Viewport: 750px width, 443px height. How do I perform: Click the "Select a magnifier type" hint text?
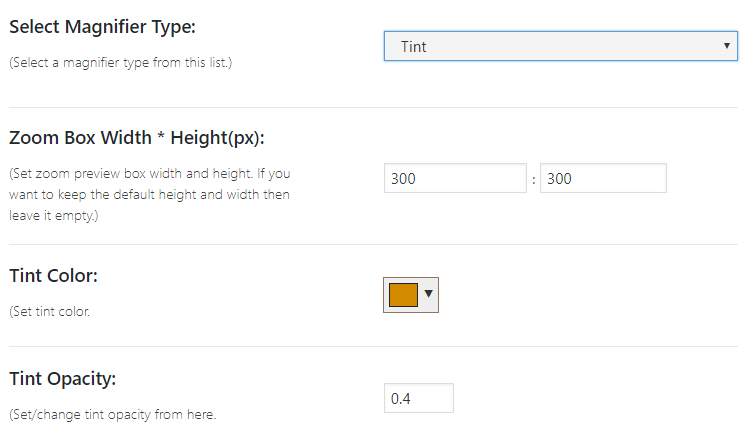tap(121, 63)
